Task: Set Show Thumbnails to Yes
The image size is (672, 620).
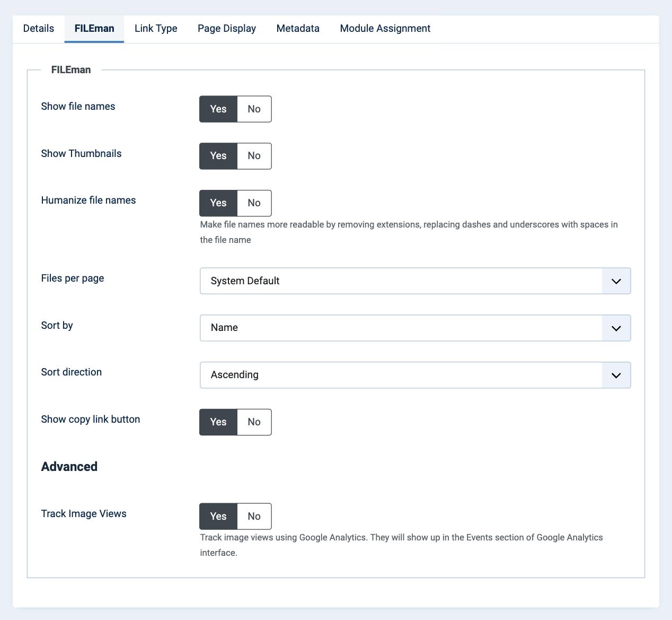Action: tap(218, 156)
